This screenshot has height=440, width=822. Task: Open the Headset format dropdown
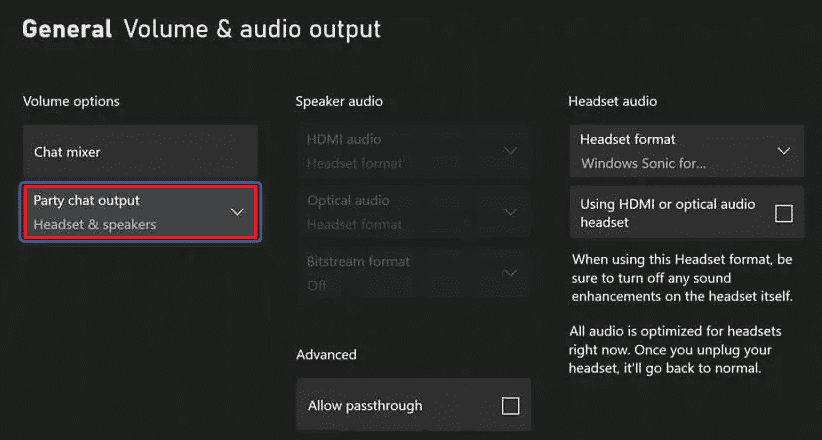(x=686, y=152)
